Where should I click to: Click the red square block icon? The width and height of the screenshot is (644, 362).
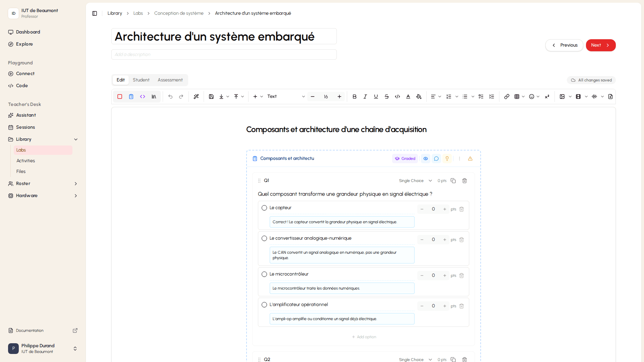[x=120, y=97]
